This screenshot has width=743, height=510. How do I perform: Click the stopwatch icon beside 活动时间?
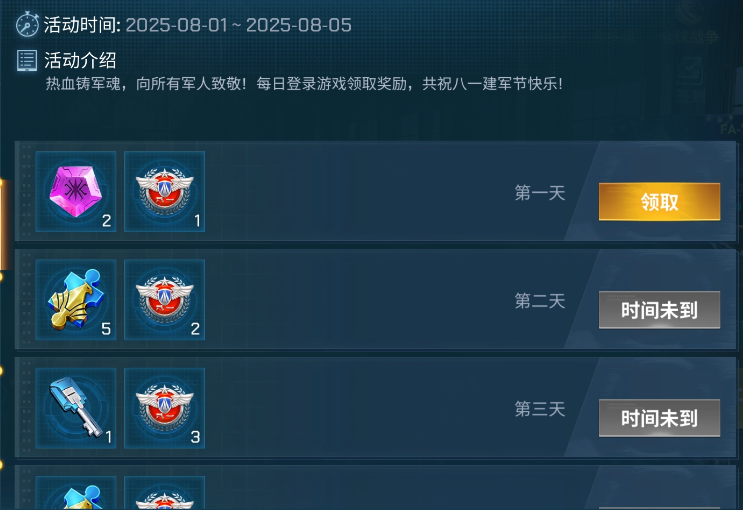27,24
